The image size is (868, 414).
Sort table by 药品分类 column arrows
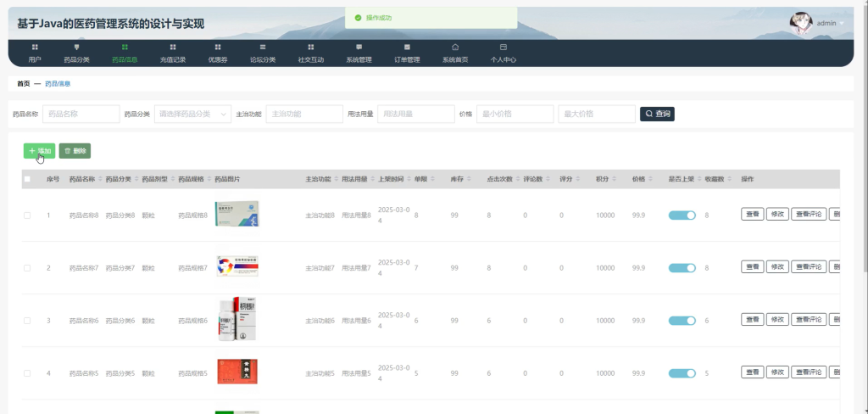click(x=136, y=179)
